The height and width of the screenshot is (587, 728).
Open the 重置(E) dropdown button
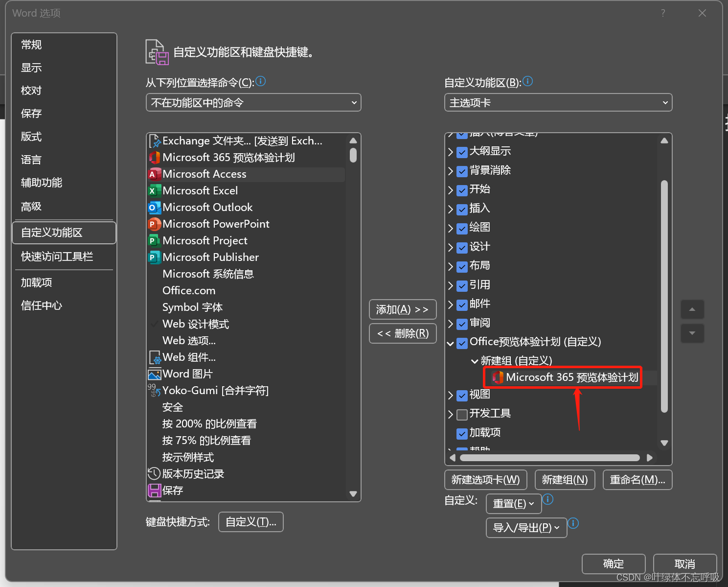point(514,504)
